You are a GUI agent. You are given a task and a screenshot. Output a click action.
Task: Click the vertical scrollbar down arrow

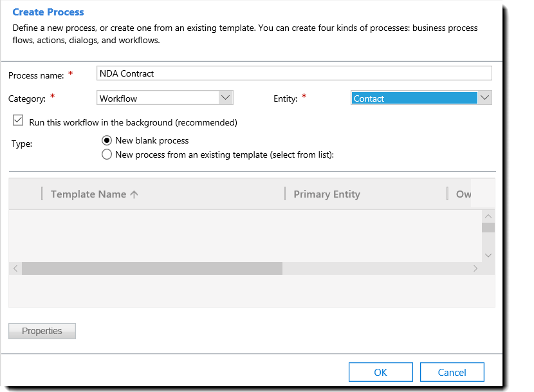[x=488, y=255]
